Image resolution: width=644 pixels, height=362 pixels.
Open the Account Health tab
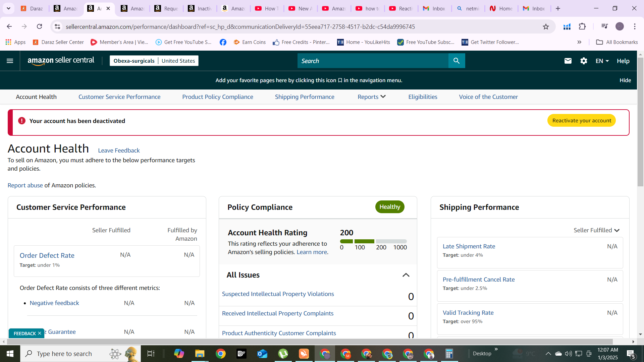(x=36, y=97)
